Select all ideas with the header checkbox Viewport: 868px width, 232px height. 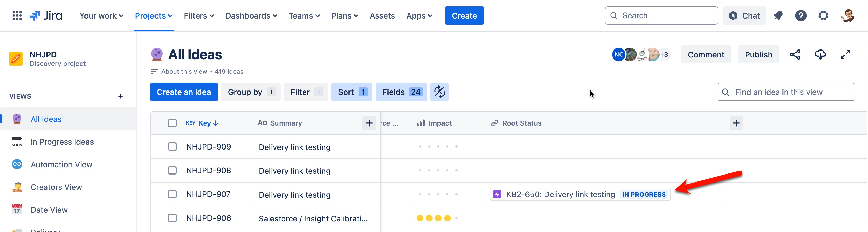pyautogui.click(x=172, y=123)
